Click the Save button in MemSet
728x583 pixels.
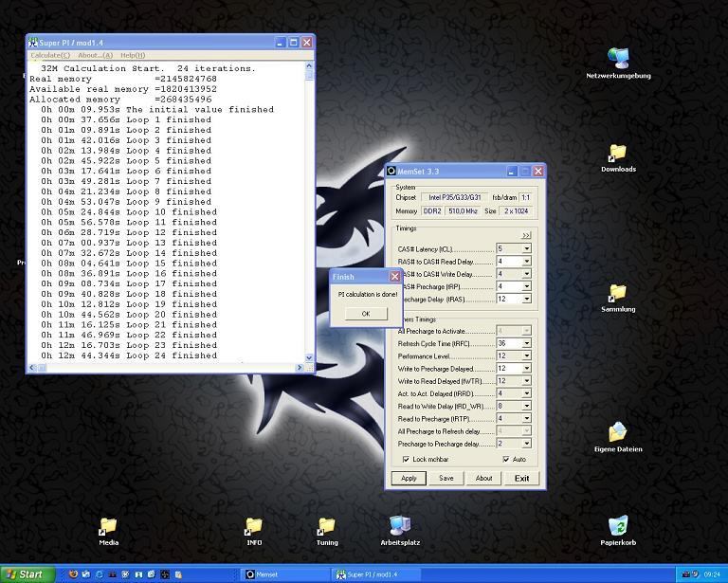[x=446, y=478]
